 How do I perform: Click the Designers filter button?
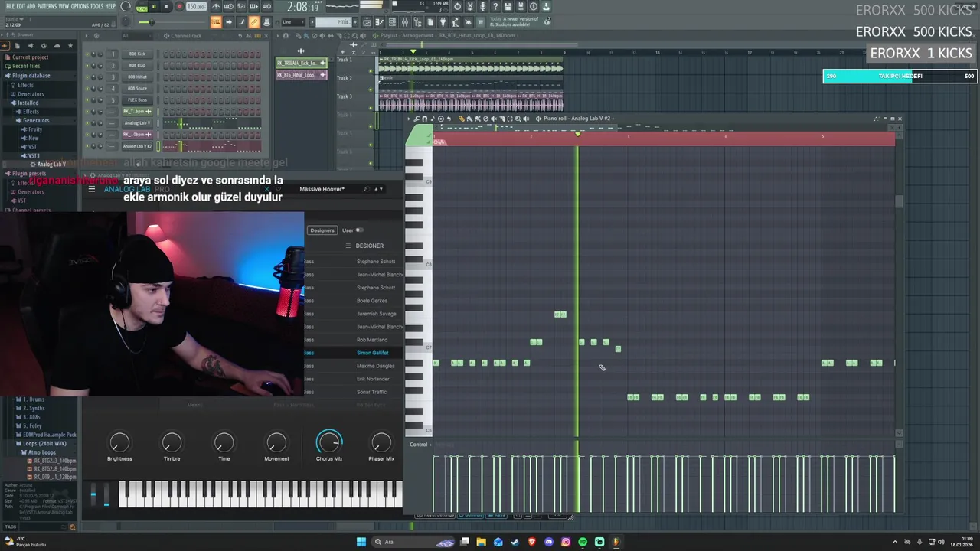tap(322, 230)
